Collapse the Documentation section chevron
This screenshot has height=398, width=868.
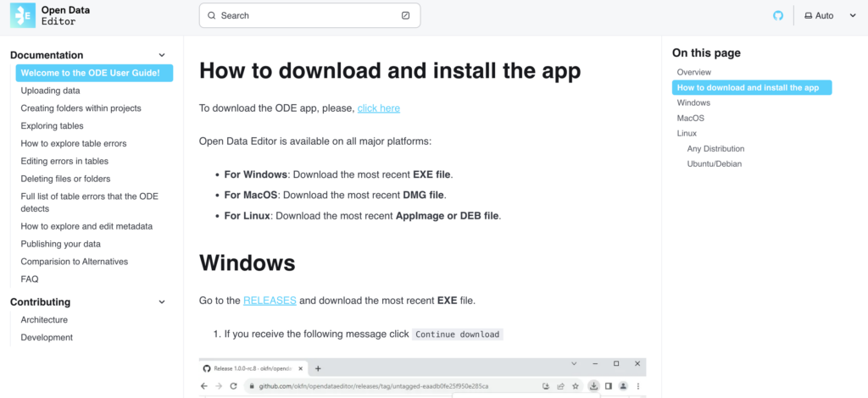(x=162, y=55)
